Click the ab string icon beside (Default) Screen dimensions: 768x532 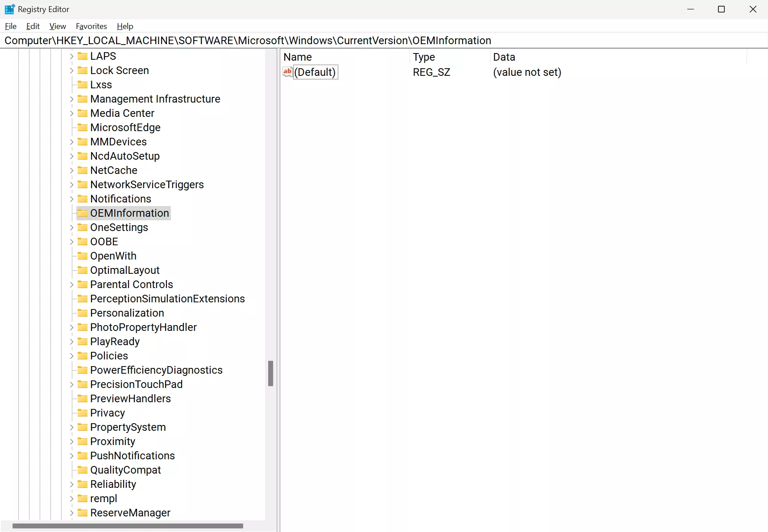click(x=288, y=72)
